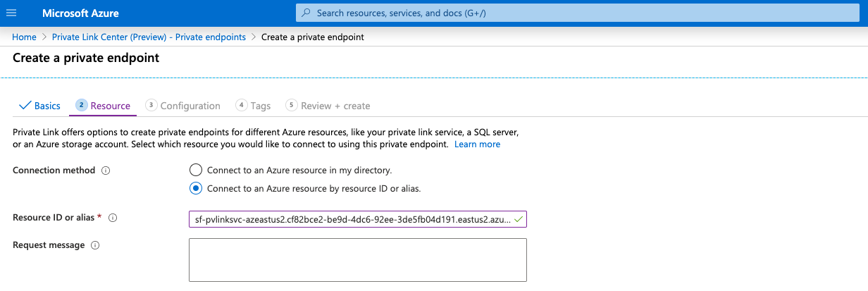The height and width of the screenshot is (291, 868).
Task: Select Connect by resource ID or alias
Action: (196, 188)
